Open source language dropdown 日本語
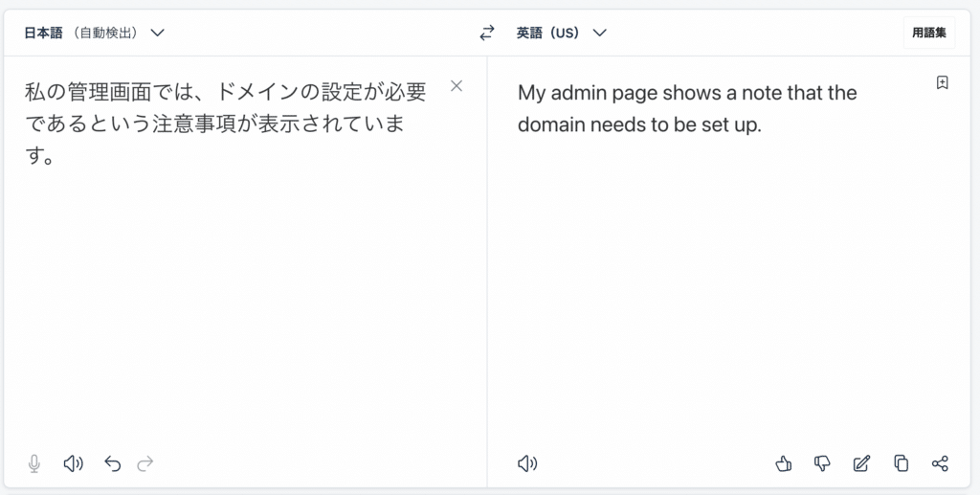 pyautogui.click(x=95, y=33)
